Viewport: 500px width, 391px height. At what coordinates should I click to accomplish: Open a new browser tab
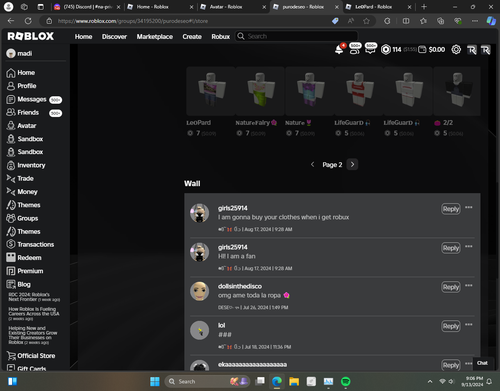click(x=424, y=7)
